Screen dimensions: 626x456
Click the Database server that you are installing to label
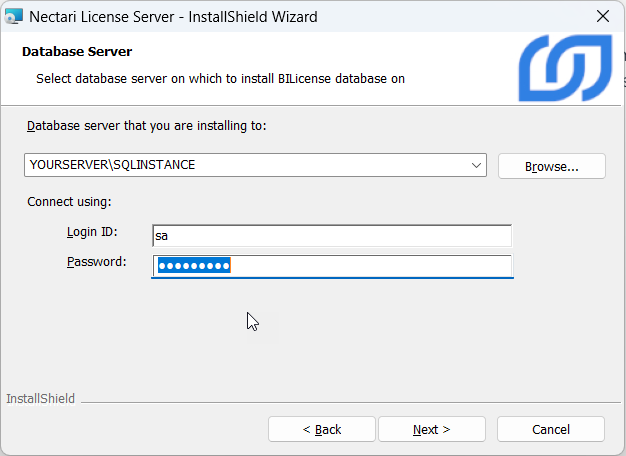[x=147, y=126]
